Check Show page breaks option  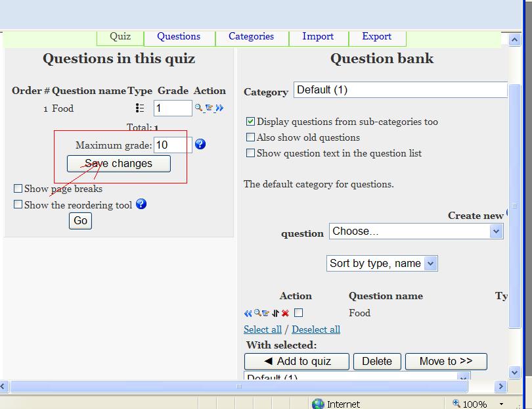coord(18,189)
